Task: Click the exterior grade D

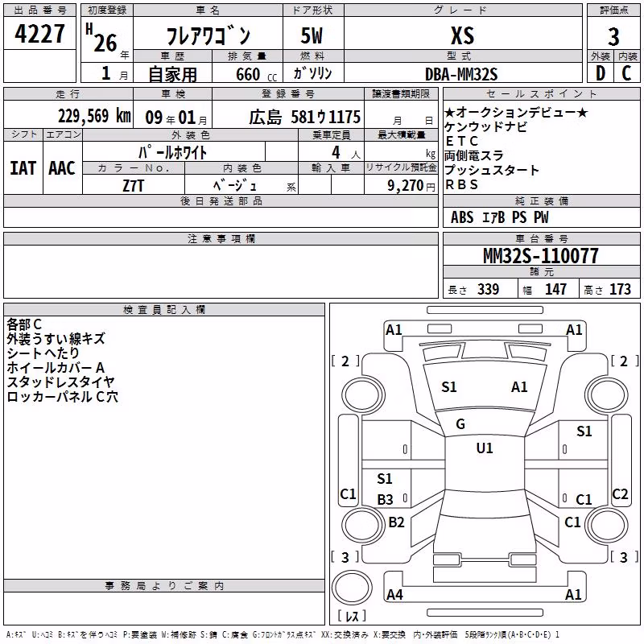Action: (x=601, y=73)
